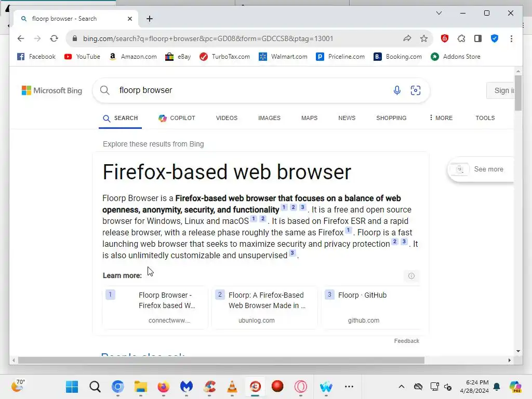Switch to the COPILOT tab
This screenshot has height=399, width=532.
[x=177, y=118]
